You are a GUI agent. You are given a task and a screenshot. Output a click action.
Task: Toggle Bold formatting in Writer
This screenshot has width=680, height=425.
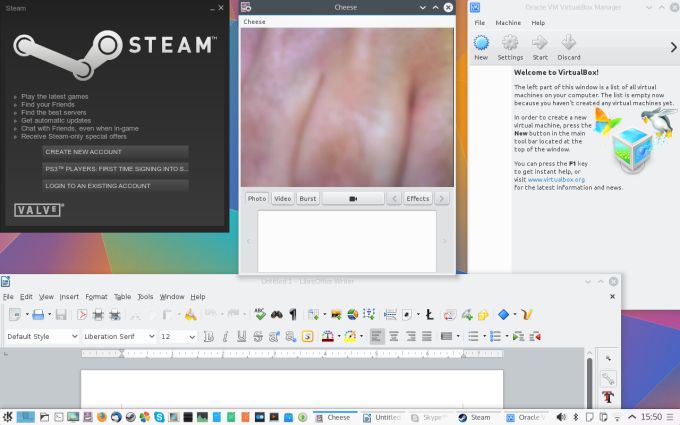[209, 337]
